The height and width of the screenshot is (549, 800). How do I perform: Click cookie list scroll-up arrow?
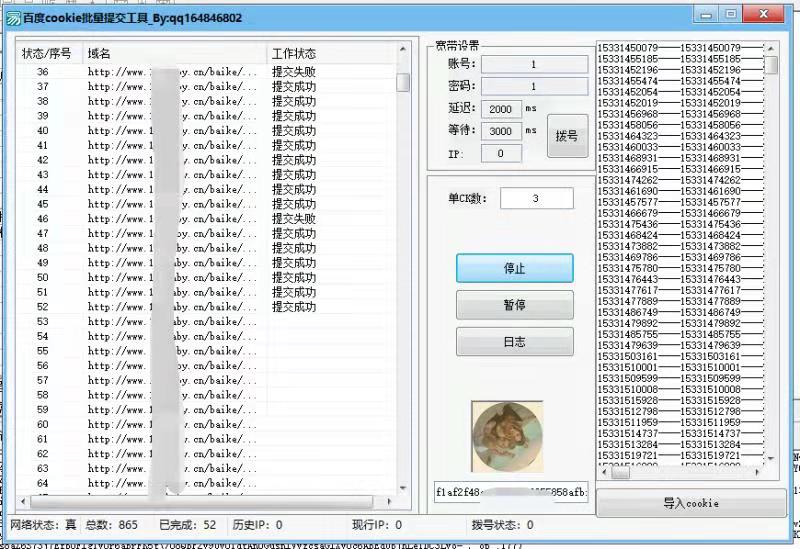tap(771, 48)
